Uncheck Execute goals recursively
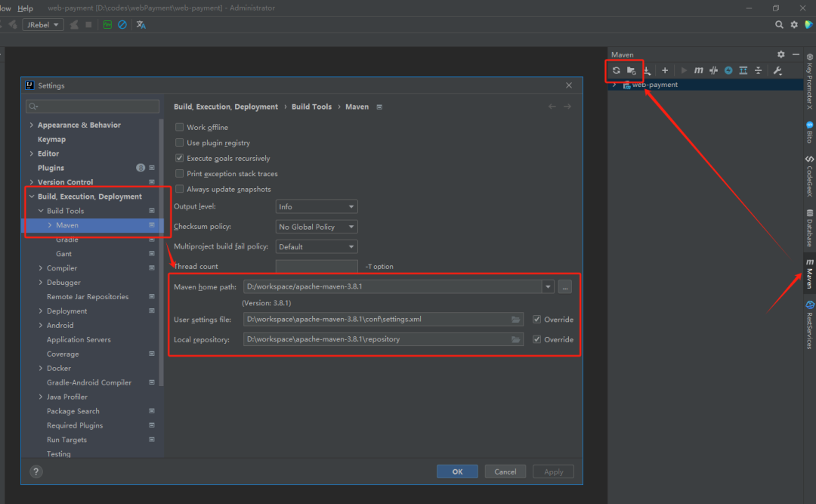 [x=180, y=158]
